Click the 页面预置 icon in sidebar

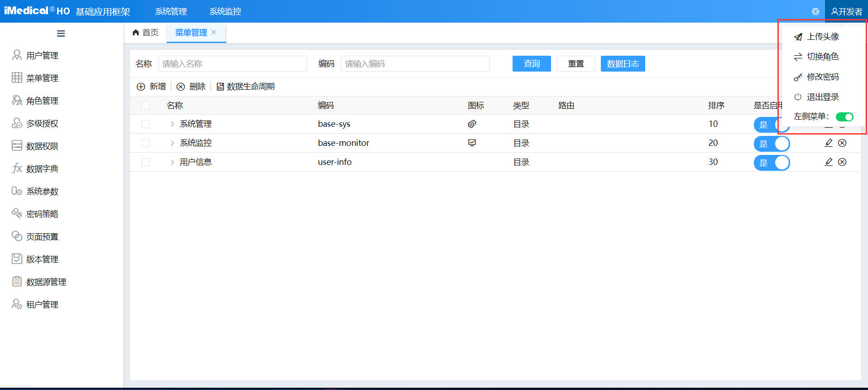17,236
